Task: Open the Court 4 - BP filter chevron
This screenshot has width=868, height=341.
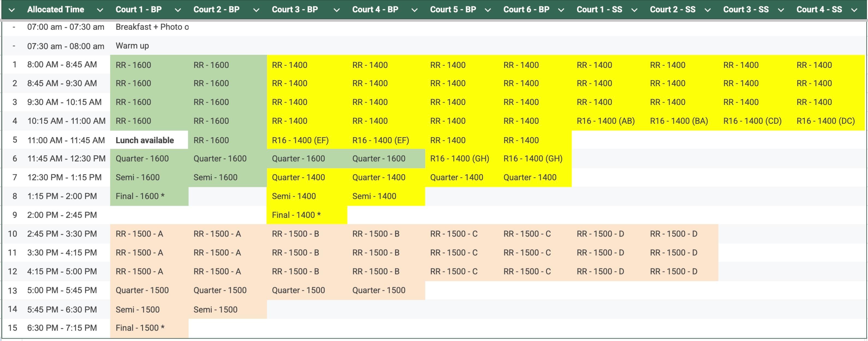Action: 414,10
